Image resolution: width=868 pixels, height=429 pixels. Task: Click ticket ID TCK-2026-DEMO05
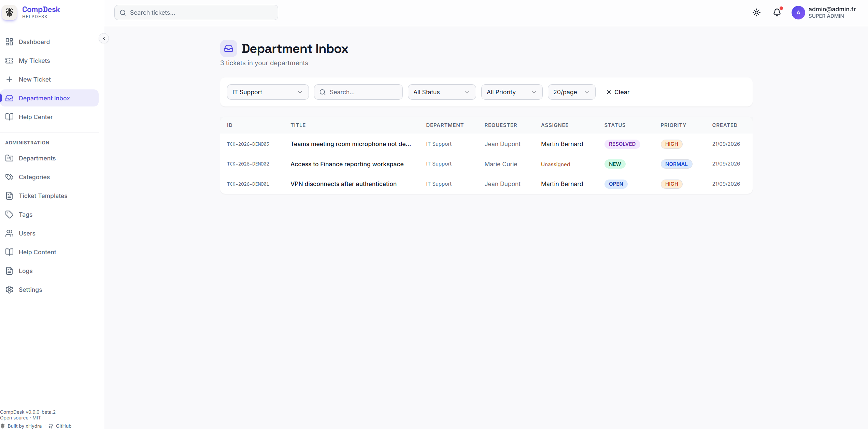(248, 144)
